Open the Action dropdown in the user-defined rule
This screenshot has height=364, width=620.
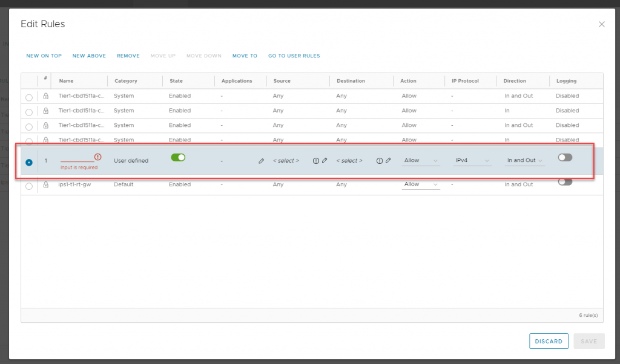421,161
